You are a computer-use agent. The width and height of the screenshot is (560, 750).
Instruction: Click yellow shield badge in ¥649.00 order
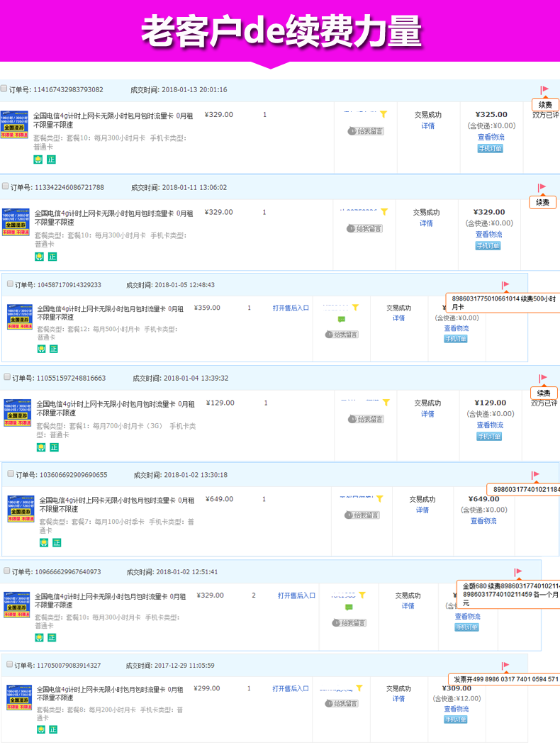[x=44, y=542]
